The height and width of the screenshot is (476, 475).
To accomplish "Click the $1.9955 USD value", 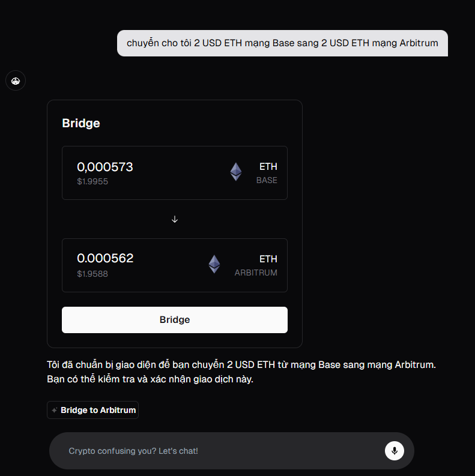I will (x=92, y=181).
